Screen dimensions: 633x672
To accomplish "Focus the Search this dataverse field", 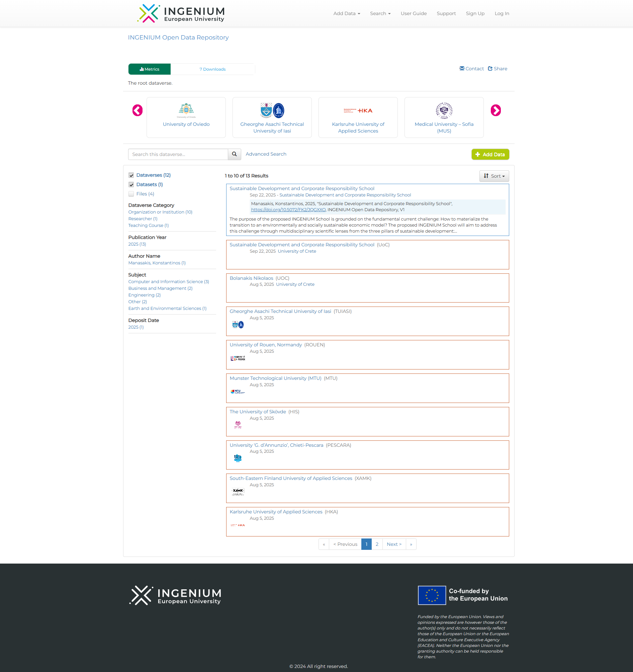I will click(x=178, y=155).
